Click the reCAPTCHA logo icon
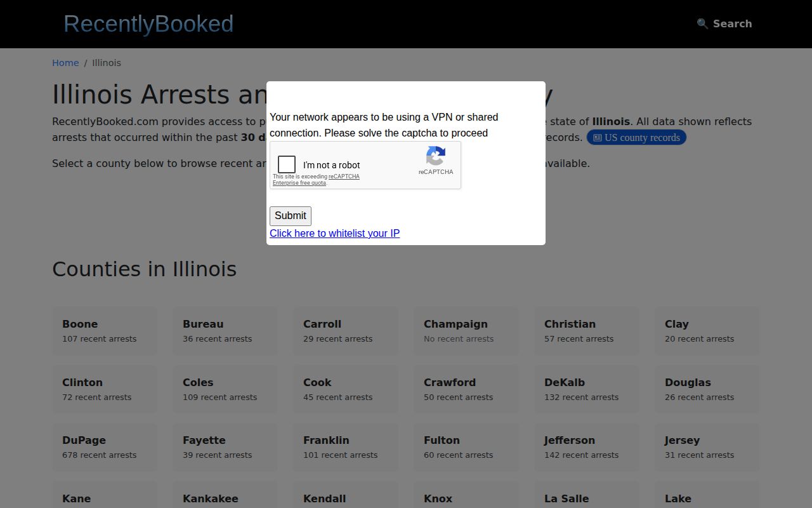 pos(436,156)
